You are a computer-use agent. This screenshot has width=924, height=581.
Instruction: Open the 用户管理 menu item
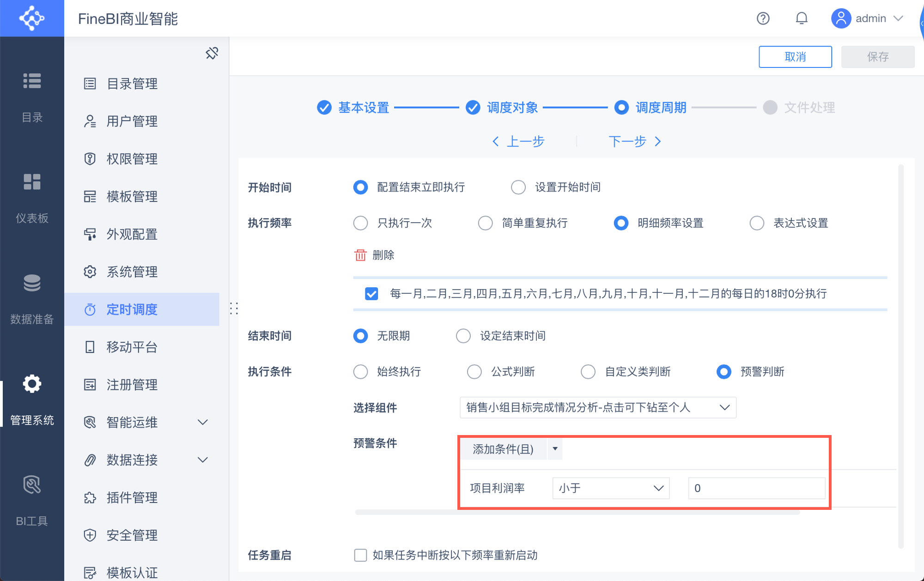click(x=132, y=121)
